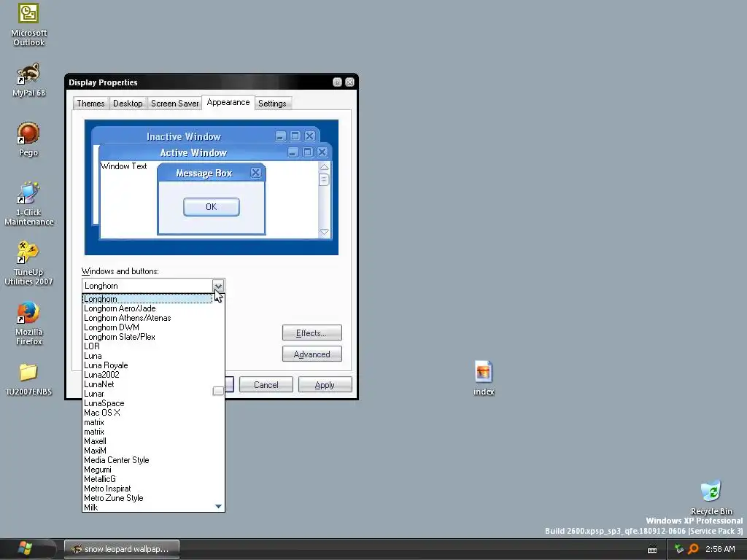
Task: Choose Luna from the style list
Action: pyautogui.click(x=147, y=356)
